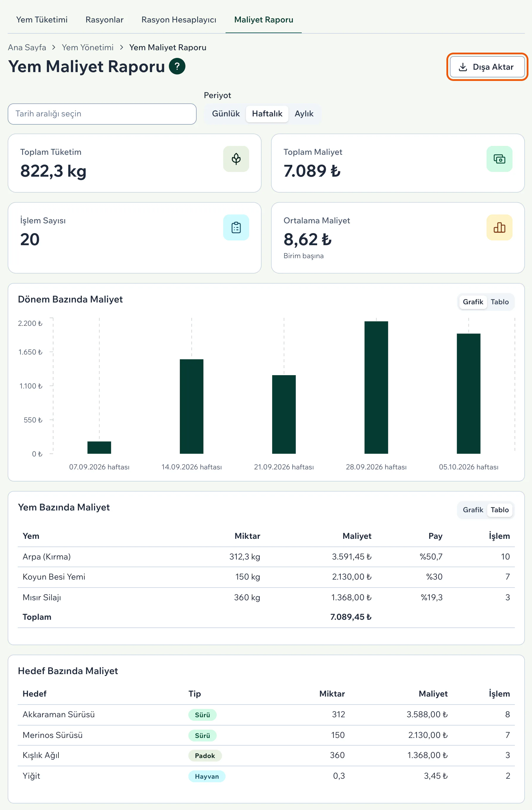Go to Ana Sayfa breadcrumb link
532x810 pixels.
(x=27, y=47)
